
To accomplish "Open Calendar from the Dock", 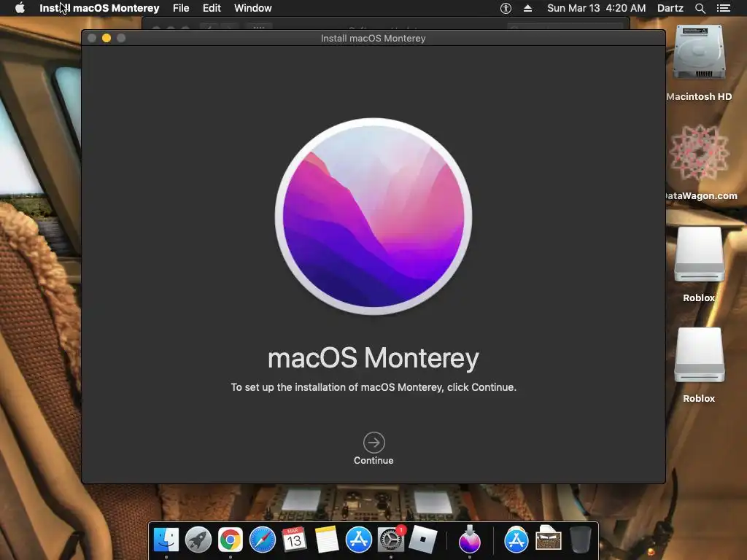I will tap(294, 540).
